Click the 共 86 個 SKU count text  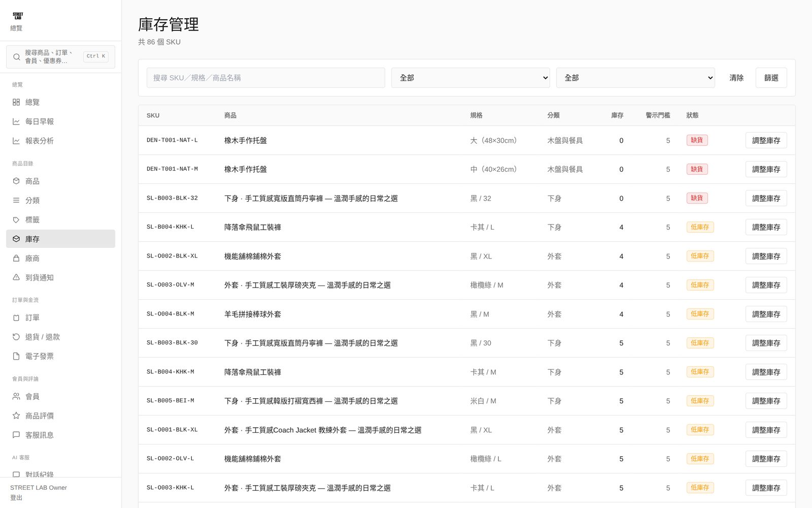159,42
